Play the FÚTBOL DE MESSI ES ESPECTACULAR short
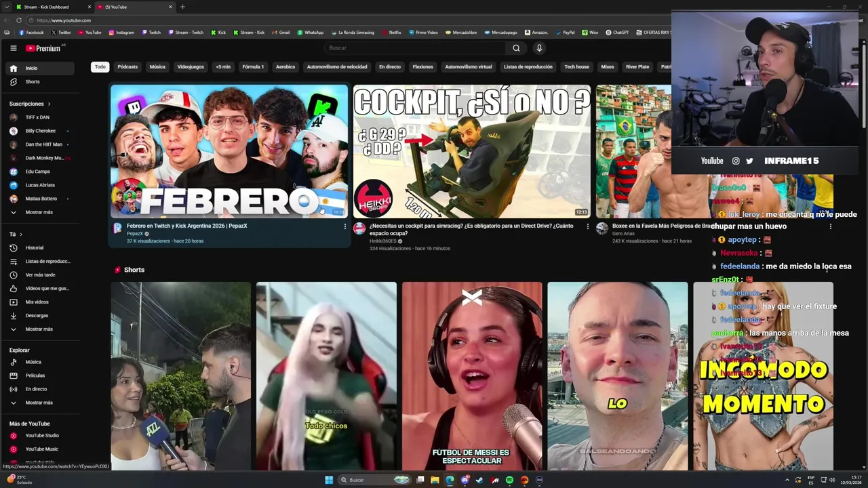Image resolution: width=868 pixels, height=488 pixels. [472, 376]
